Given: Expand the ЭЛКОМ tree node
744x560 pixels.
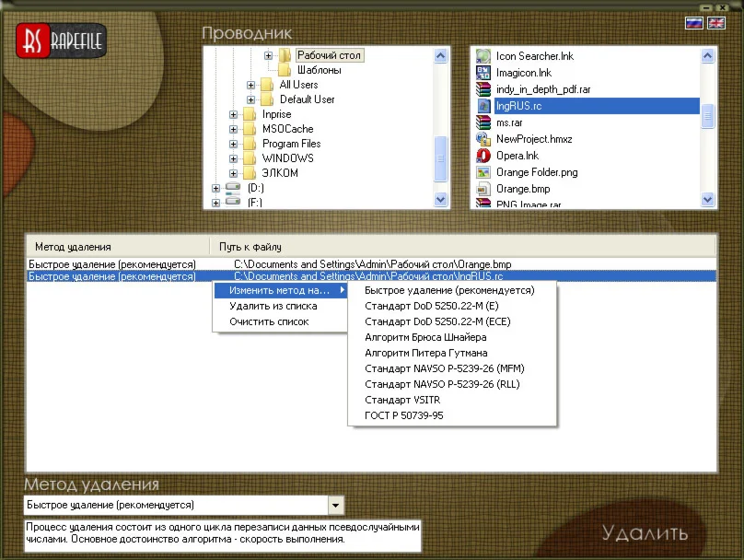Looking at the screenshot, I should [x=233, y=173].
